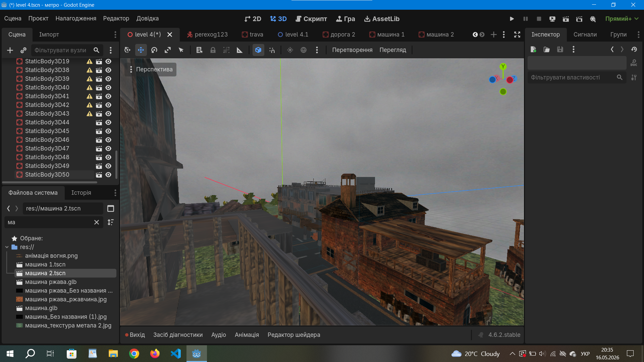Toggle Use Local Space cube icon
The width and height of the screenshot is (644, 362).
[x=258, y=50]
